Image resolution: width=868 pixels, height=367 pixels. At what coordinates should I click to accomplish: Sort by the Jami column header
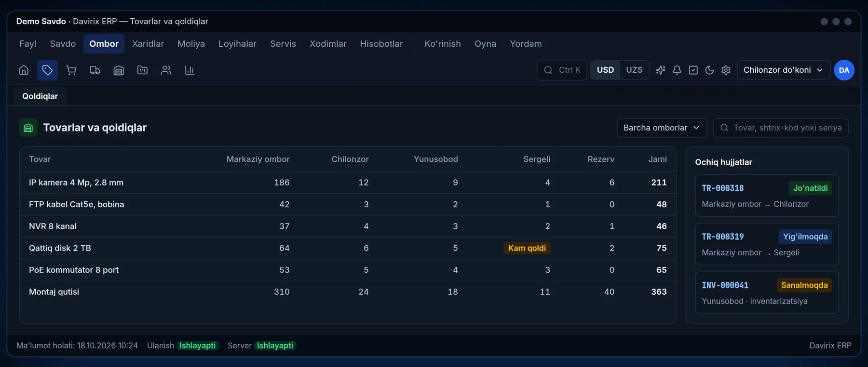point(657,159)
